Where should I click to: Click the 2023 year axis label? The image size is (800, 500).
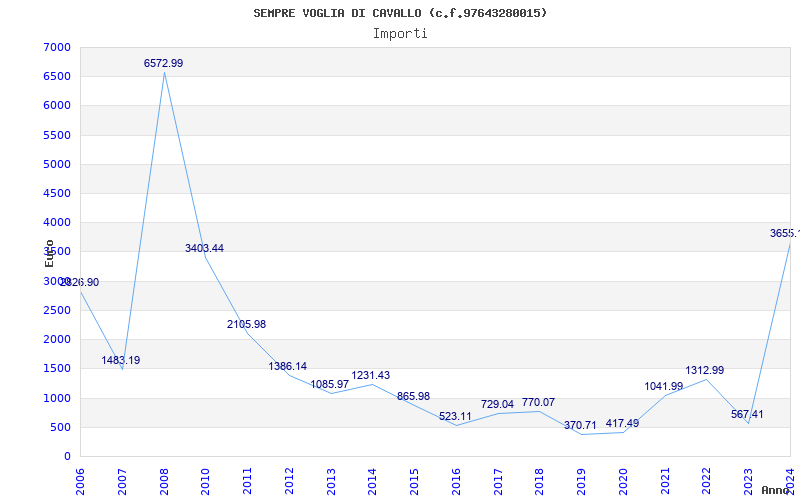point(749,482)
